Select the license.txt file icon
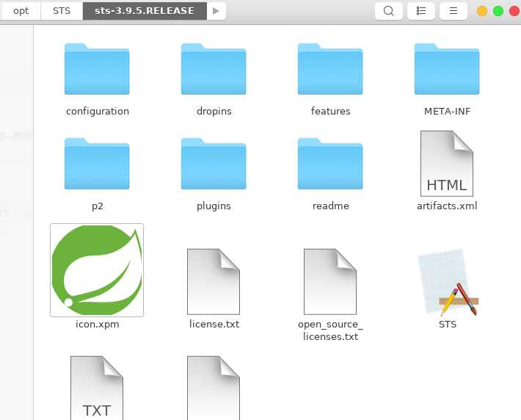The height and width of the screenshot is (420, 521). pos(214,282)
